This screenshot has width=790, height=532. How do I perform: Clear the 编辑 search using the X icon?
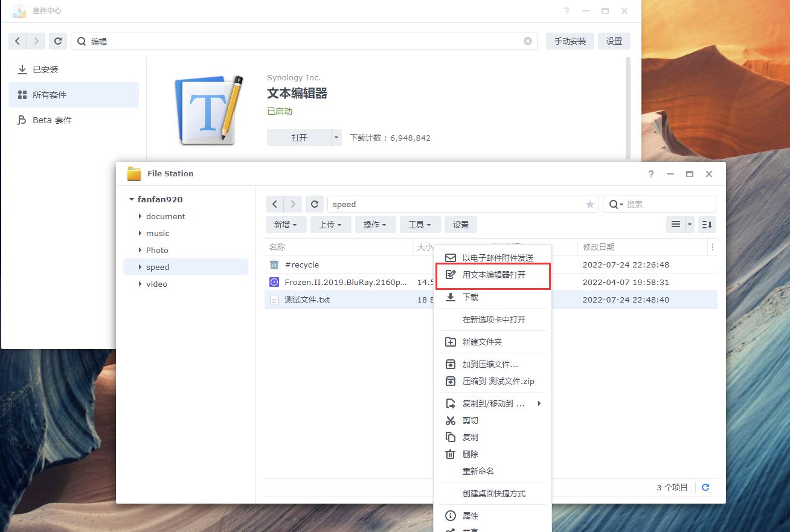(527, 41)
